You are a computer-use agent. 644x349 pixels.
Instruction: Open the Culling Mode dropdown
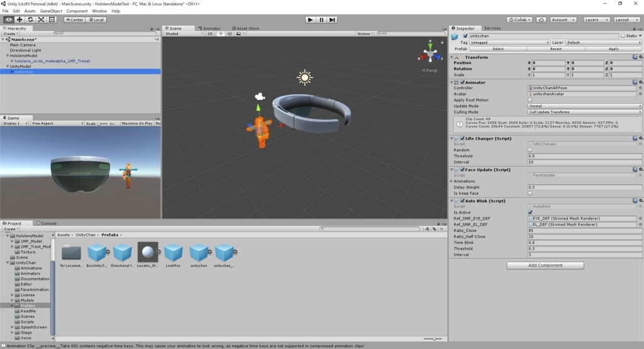point(584,112)
